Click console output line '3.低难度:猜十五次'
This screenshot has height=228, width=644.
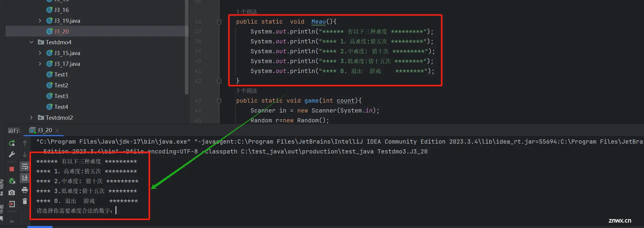(86, 191)
